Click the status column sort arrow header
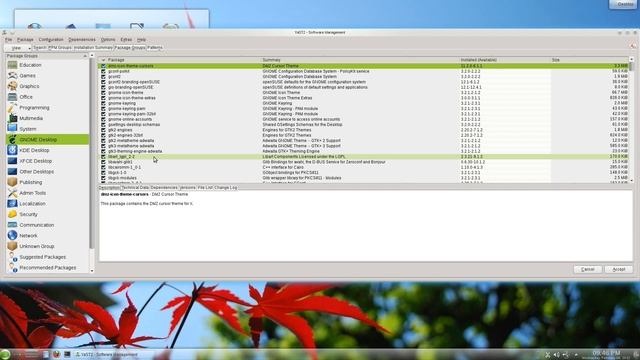Screen dimensions: 640x360 103,60
